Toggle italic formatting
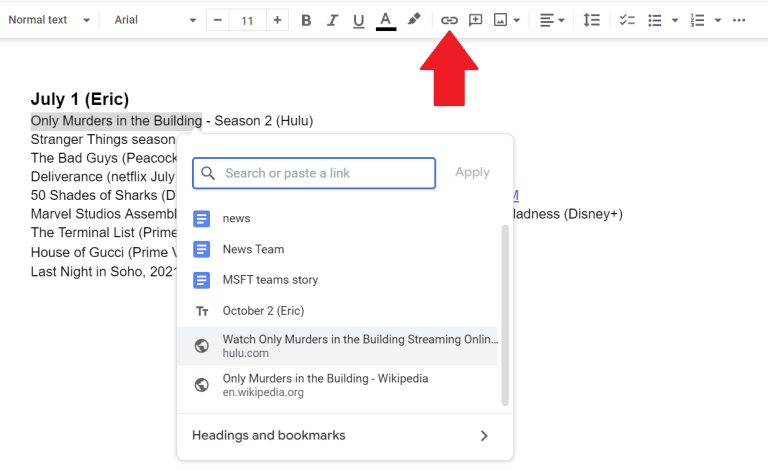The height and width of the screenshot is (470, 768). click(333, 20)
